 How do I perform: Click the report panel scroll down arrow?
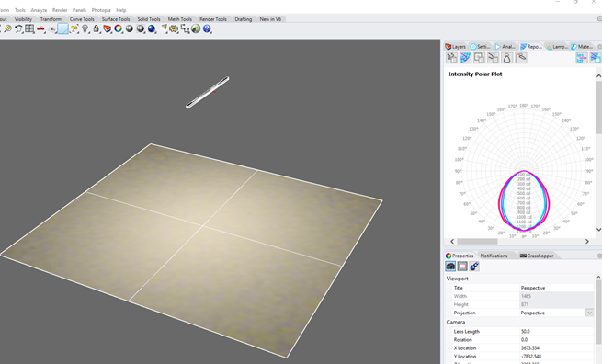[598, 230]
